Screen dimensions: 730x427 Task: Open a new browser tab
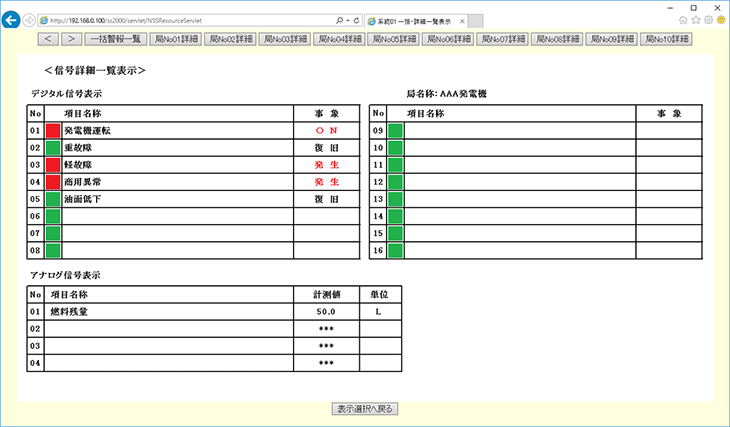pos(475,21)
